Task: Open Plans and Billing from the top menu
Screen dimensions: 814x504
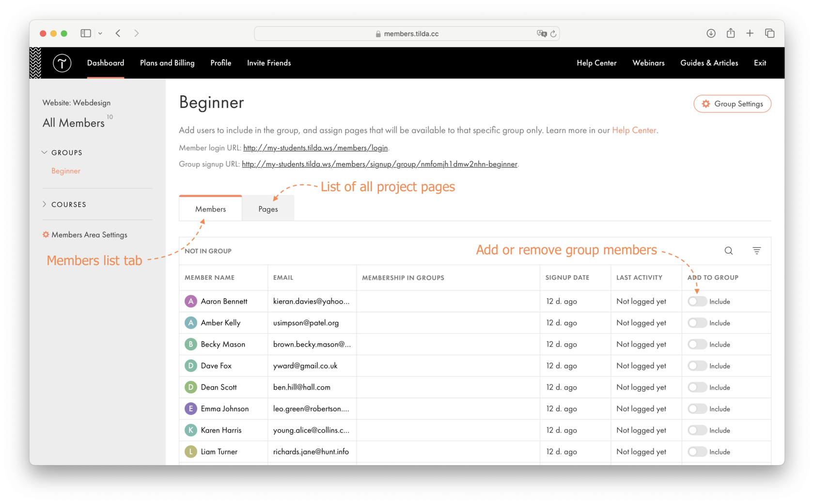Action: point(167,63)
